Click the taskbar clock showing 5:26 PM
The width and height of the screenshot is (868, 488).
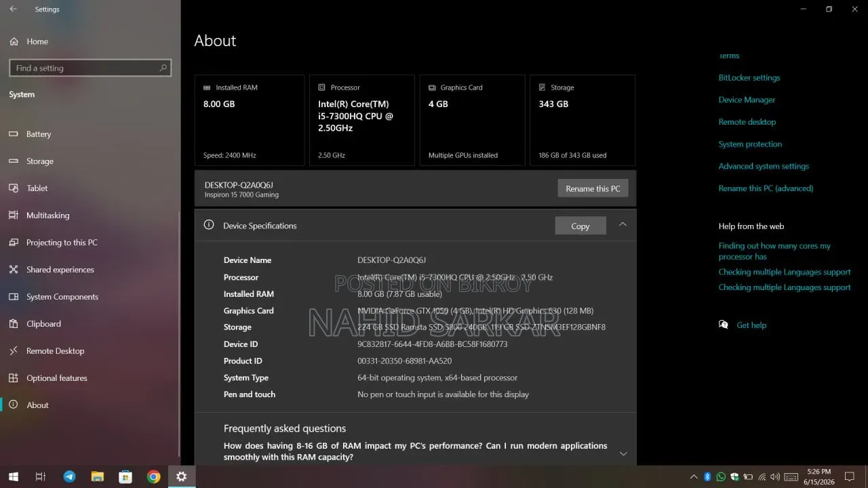(x=819, y=476)
